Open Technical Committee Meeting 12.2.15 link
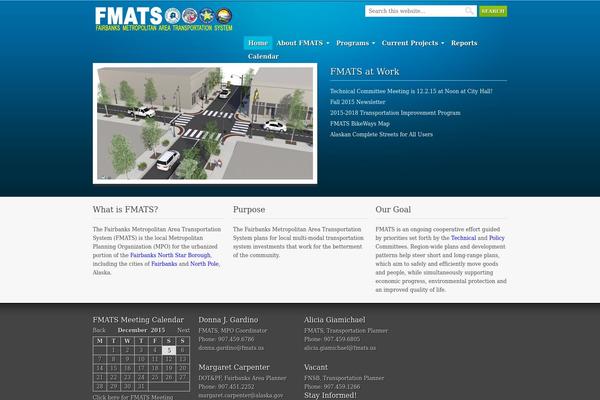This screenshot has height=400, width=600. pos(411,91)
